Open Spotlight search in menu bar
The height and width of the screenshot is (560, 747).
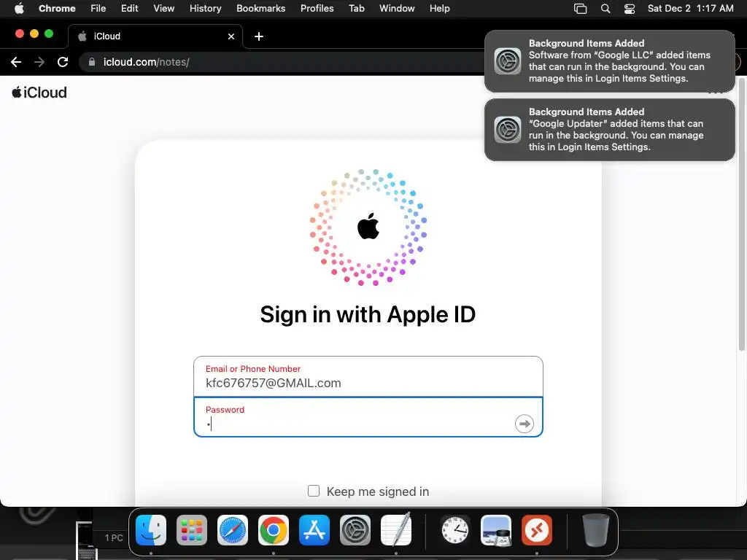[x=605, y=9]
